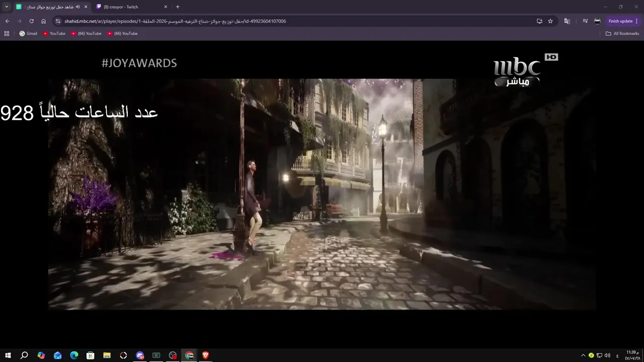The width and height of the screenshot is (644, 362).
Task: Open a new browser tab
Action: tap(178, 7)
